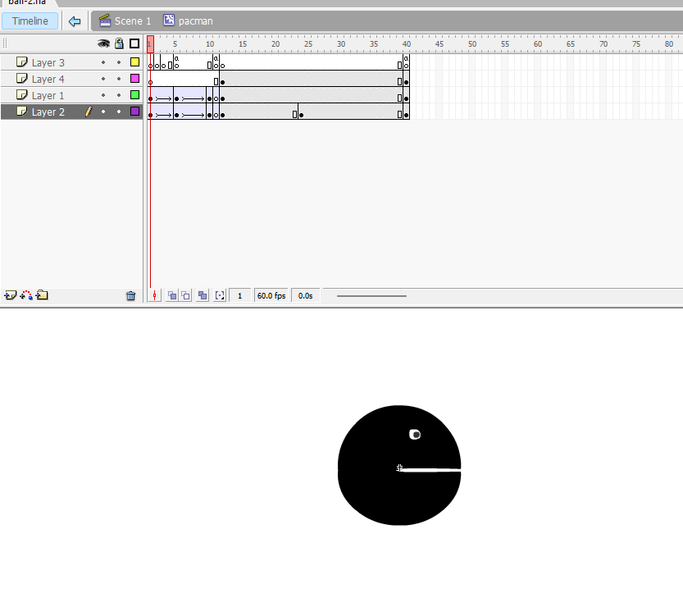Click the outline square for all layers

pos(134,43)
